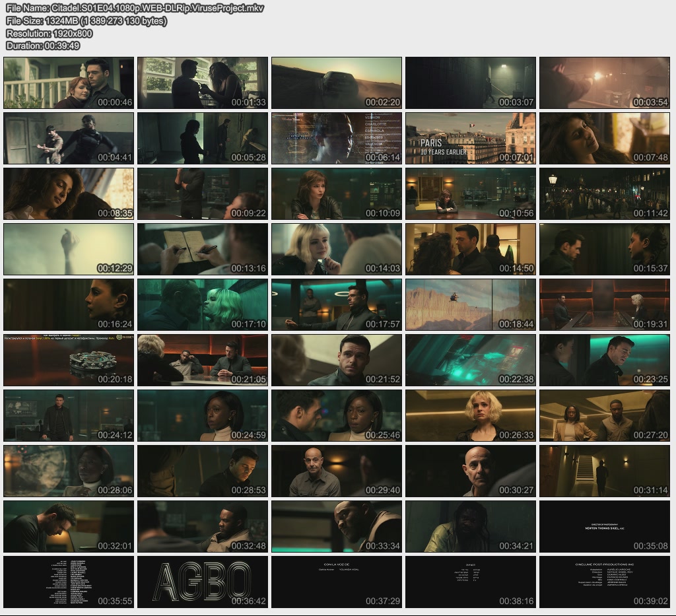Select the thumbnail at 00:17:57
676x616 pixels.
337,305
